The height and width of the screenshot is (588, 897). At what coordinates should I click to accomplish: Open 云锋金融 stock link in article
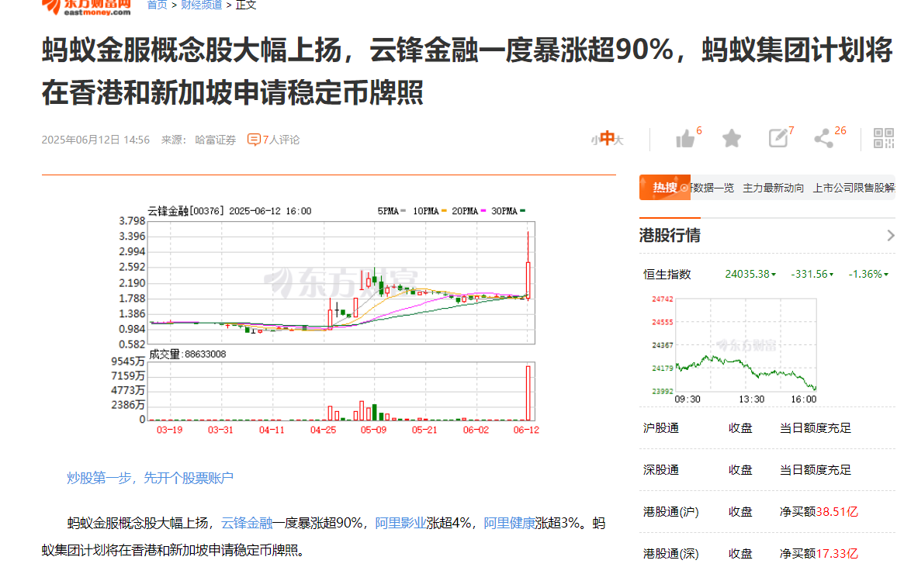tap(247, 524)
